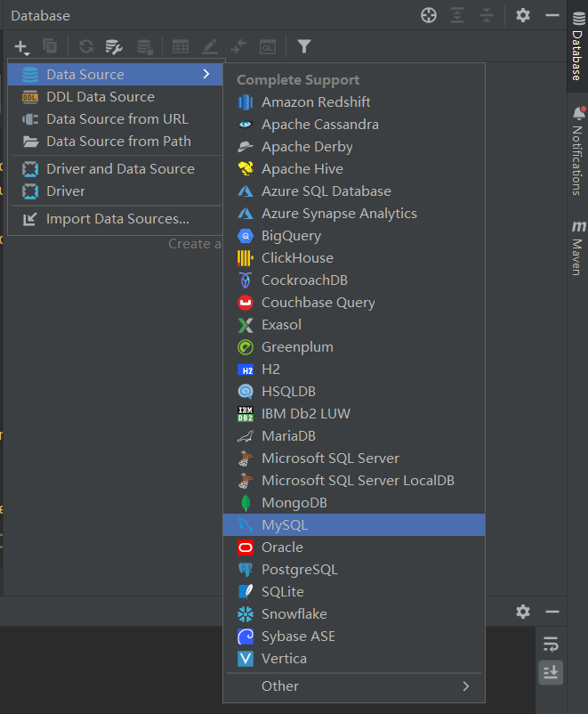
Task: Toggle scroll-to-end button in the bottom panel
Action: pos(551,672)
